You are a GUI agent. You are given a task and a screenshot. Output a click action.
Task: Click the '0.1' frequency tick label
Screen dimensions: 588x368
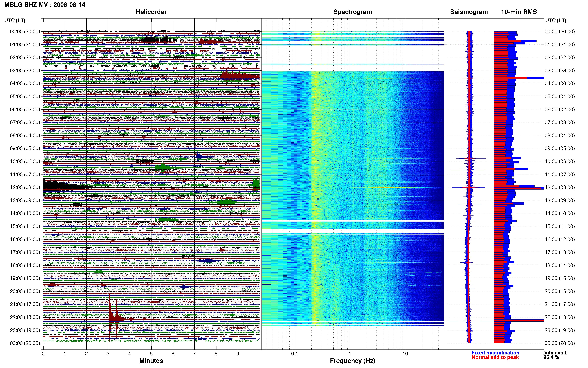[x=295, y=354]
